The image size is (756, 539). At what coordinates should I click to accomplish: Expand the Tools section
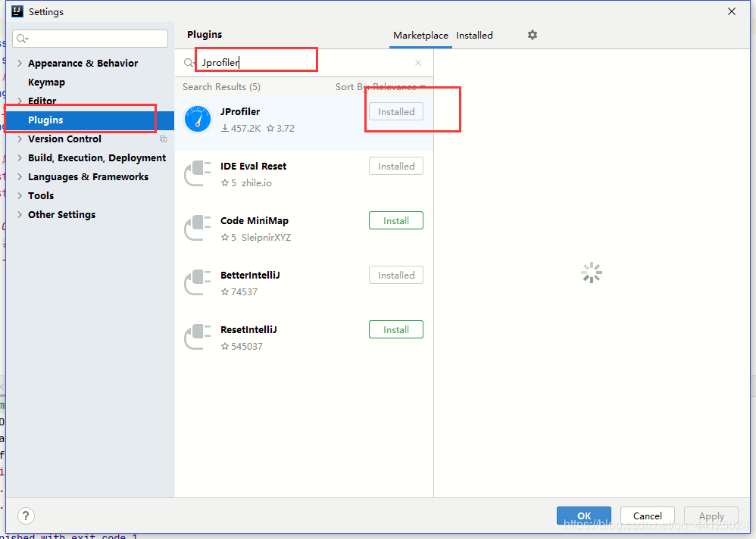(x=20, y=195)
